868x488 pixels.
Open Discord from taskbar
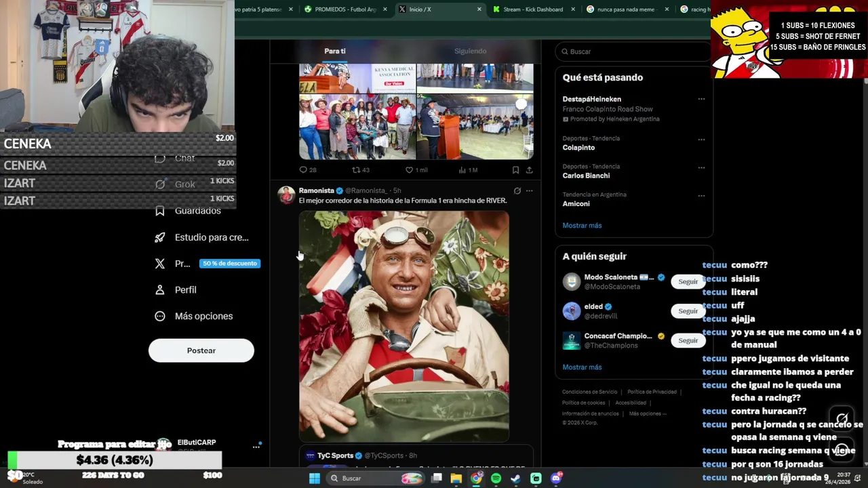pyautogui.click(x=556, y=478)
